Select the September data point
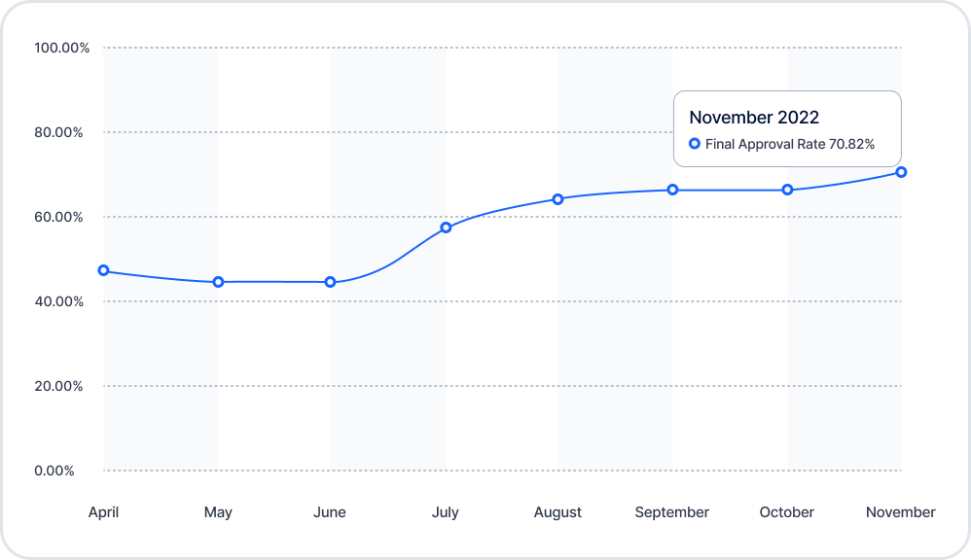 tap(672, 190)
